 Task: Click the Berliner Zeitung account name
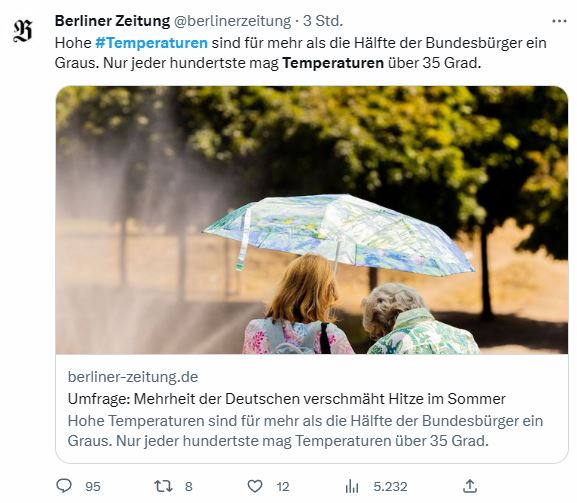pos(112,21)
